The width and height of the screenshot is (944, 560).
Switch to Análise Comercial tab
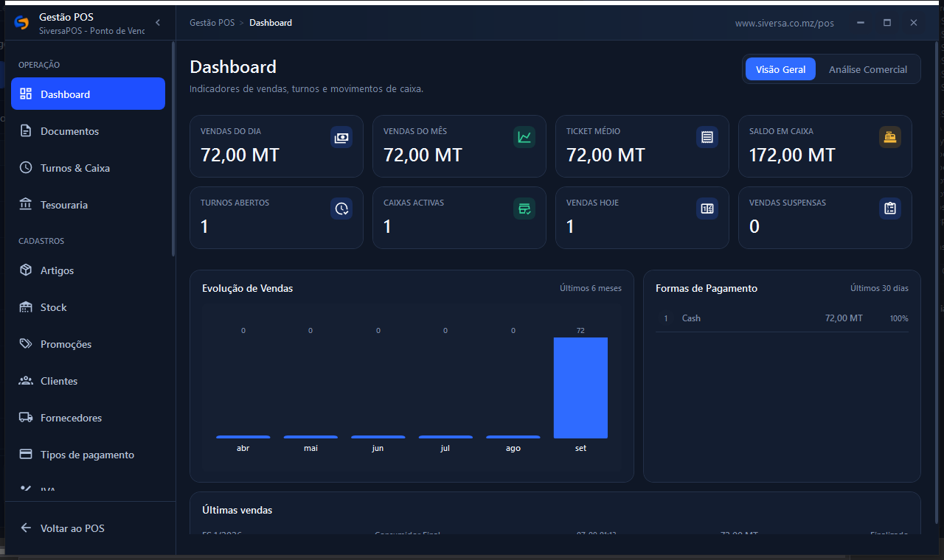click(868, 69)
